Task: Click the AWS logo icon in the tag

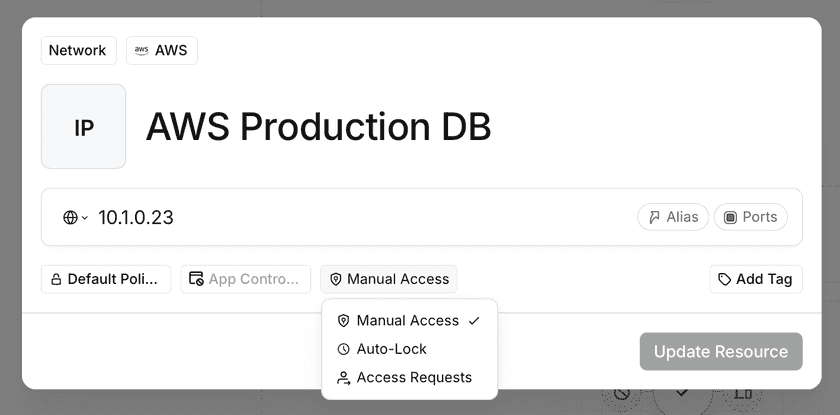Action: 142,51
